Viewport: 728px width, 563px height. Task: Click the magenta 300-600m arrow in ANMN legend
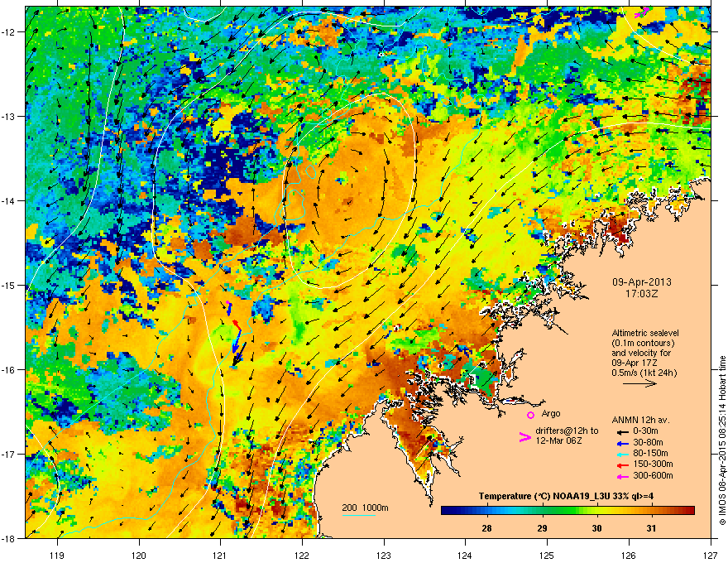[622, 476]
